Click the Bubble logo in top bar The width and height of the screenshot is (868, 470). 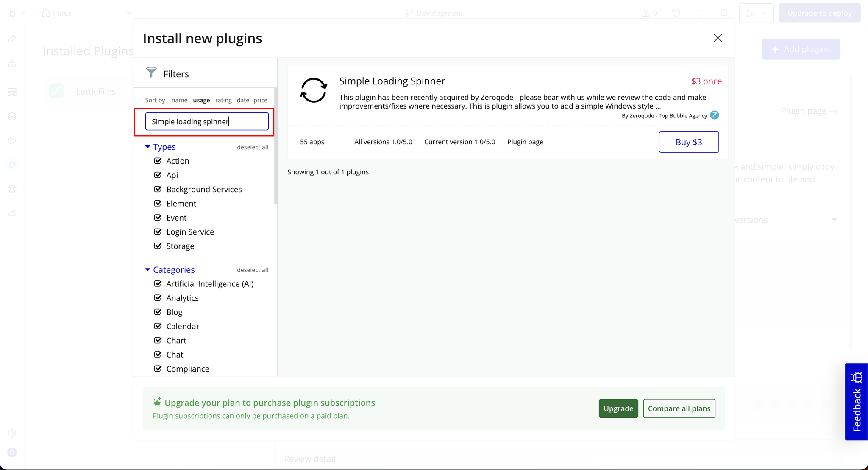pos(12,13)
